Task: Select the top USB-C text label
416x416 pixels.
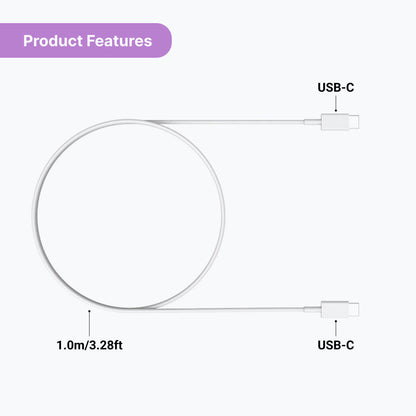Action: coord(336,88)
